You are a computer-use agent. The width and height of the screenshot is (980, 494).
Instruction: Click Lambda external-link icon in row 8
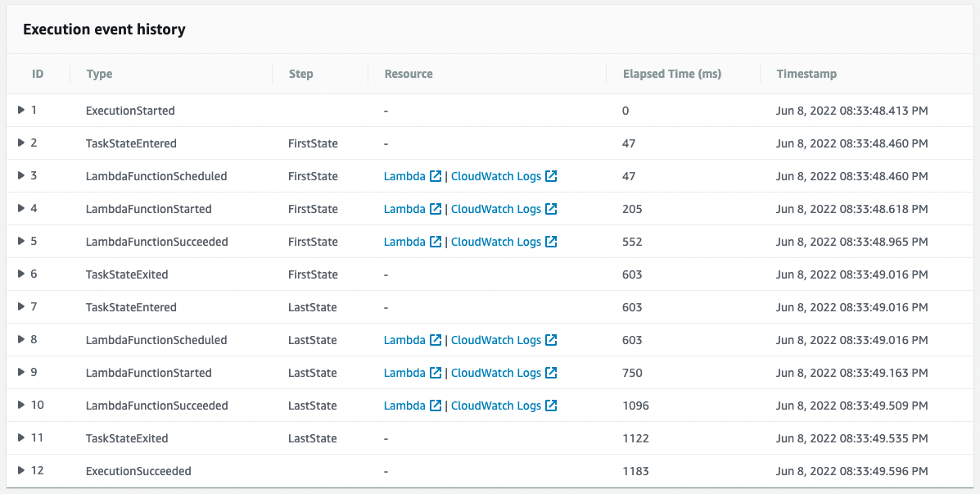pyautogui.click(x=436, y=340)
